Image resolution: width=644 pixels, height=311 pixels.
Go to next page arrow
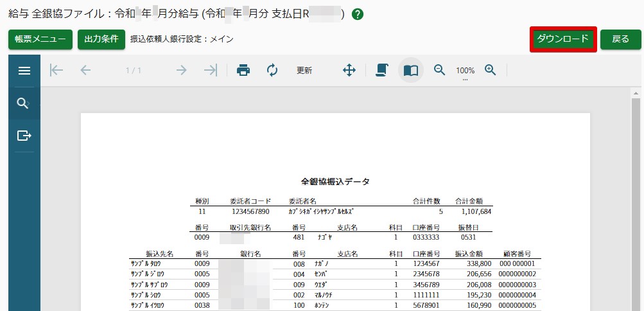pyautogui.click(x=181, y=70)
